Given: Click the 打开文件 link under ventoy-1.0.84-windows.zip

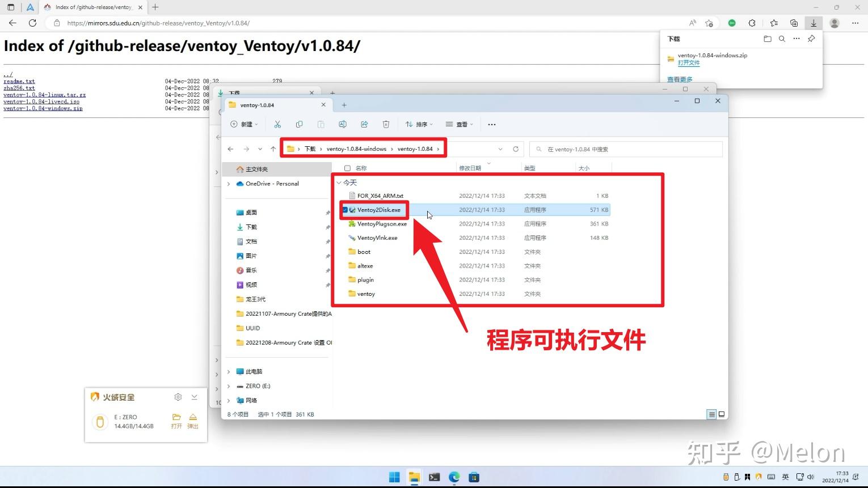Looking at the screenshot, I should [x=688, y=62].
